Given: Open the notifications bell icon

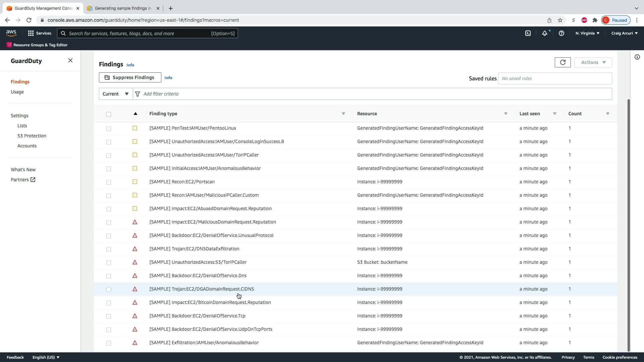Looking at the screenshot, I should click(545, 33).
